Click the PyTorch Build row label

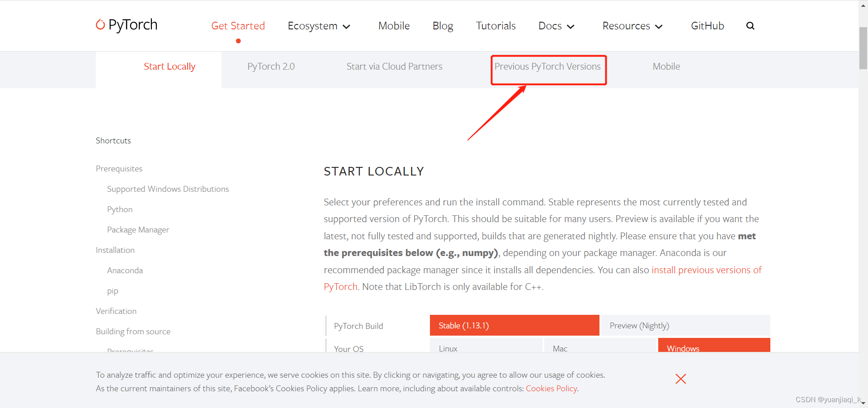pyautogui.click(x=359, y=326)
